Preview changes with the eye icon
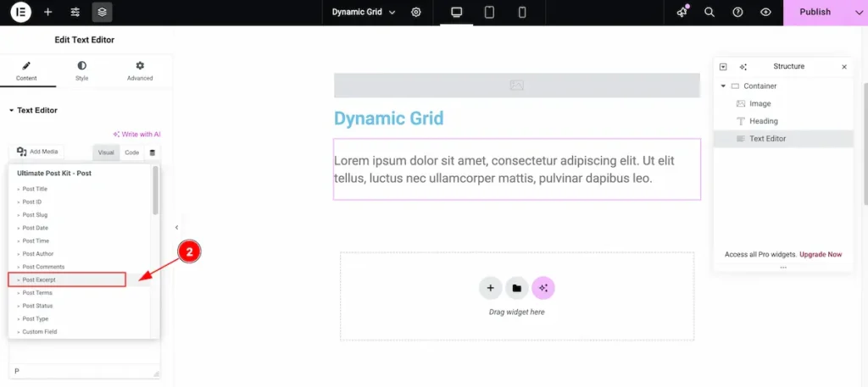The width and height of the screenshot is (868, 387). 765,13
